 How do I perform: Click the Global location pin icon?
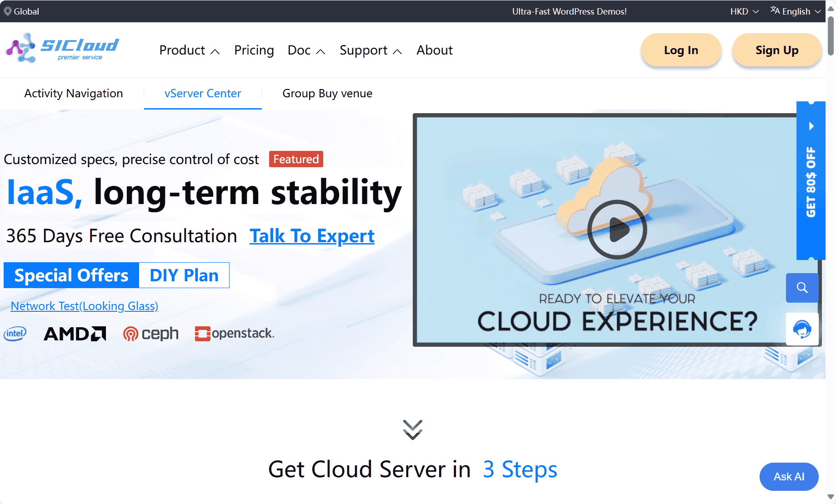[x=8, y=11]
